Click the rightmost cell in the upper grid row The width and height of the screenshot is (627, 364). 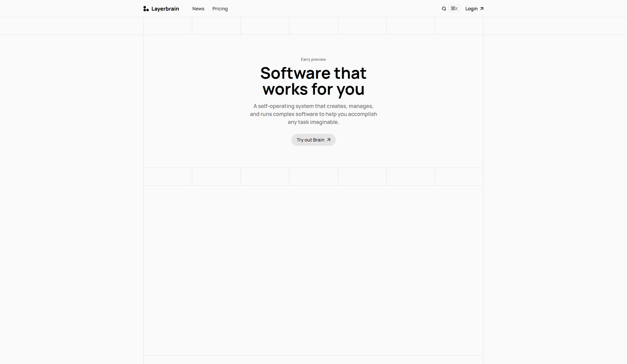pos(459,26)
